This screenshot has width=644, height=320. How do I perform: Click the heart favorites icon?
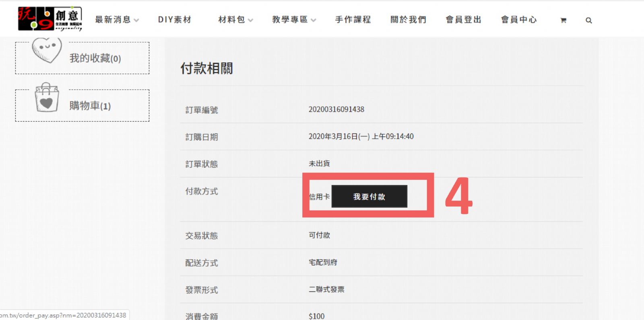[x=47, y=50]
